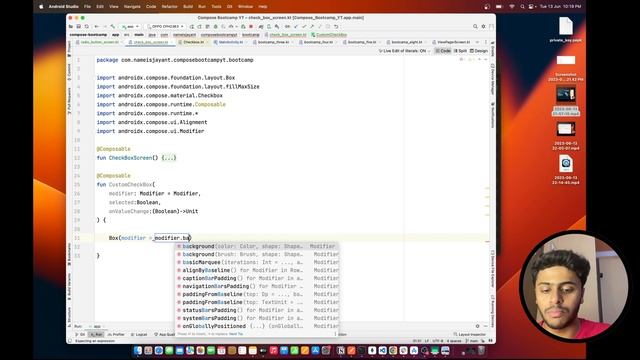Select systemBarsPadding completion suggestion

[257, 318]
